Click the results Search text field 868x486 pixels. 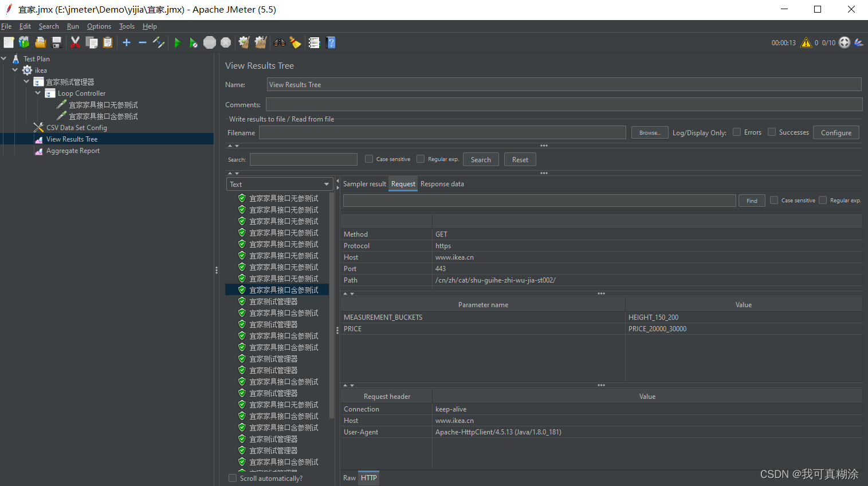point(304,159)
